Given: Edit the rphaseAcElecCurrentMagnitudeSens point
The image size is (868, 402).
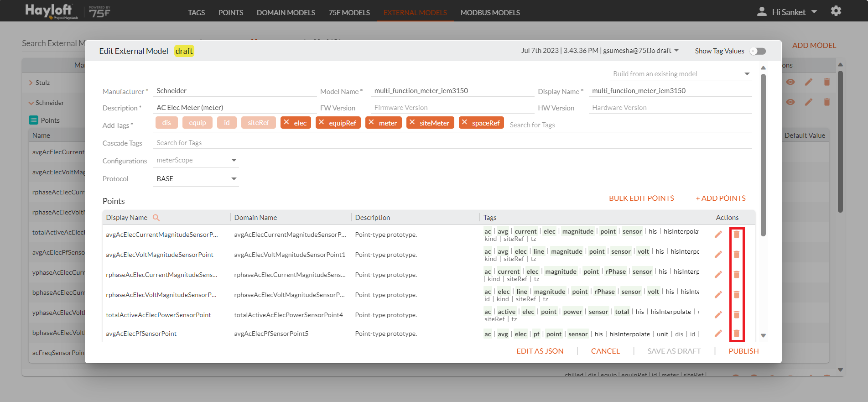Looking at the screenshot, I should click(718, 275).
